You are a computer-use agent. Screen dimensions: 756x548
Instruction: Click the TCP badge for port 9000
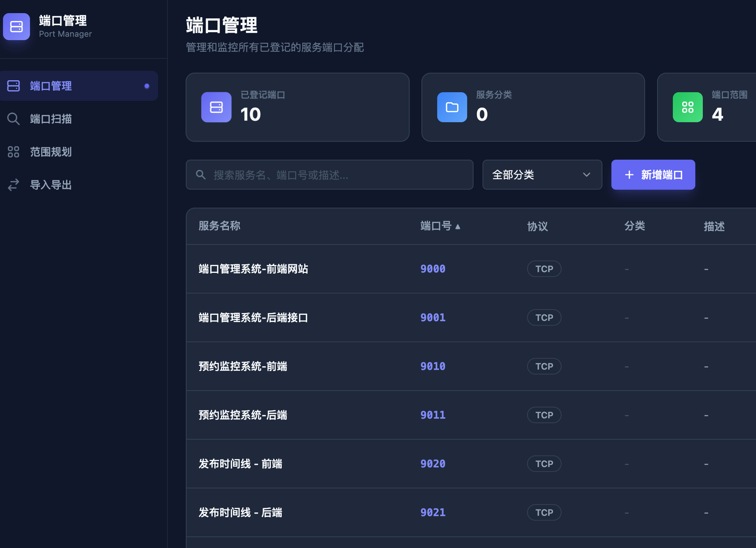tap(544, 269)
